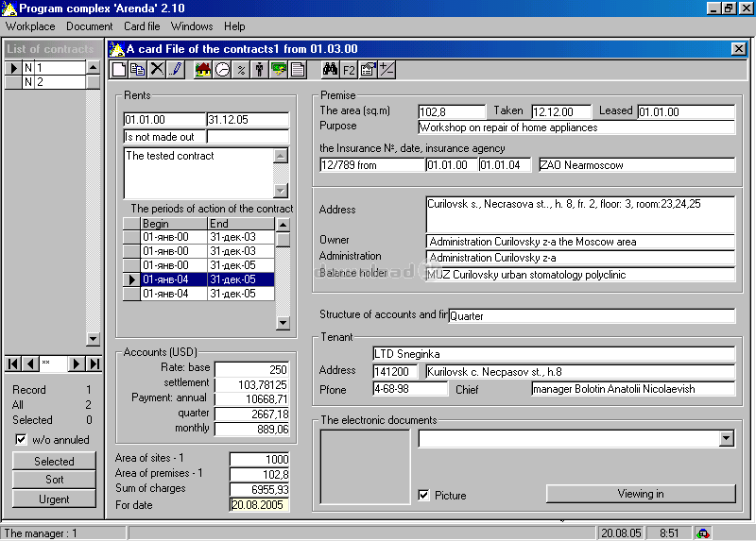Go to the last contract record arrow

pyautogui.click(x=94, y=363)
